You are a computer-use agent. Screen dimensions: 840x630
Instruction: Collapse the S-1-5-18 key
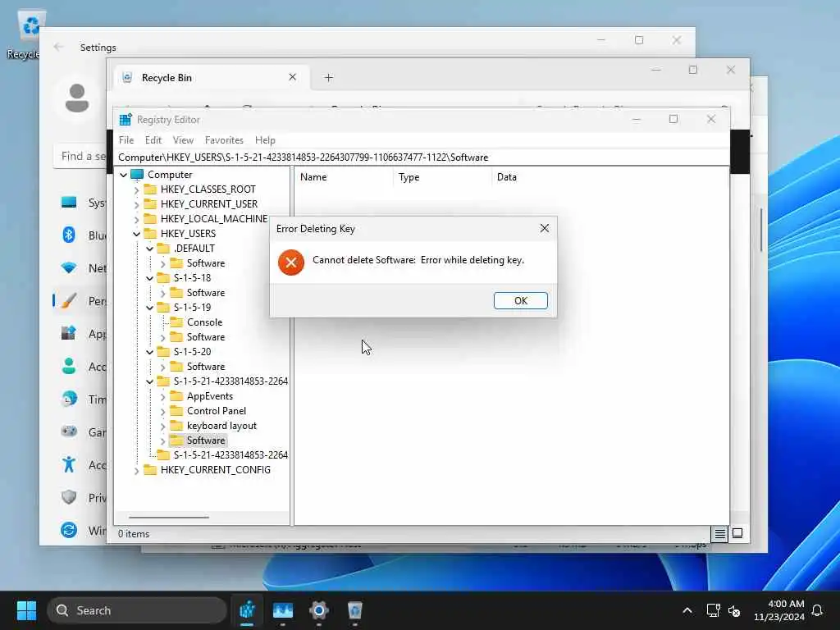pos(150,278)
